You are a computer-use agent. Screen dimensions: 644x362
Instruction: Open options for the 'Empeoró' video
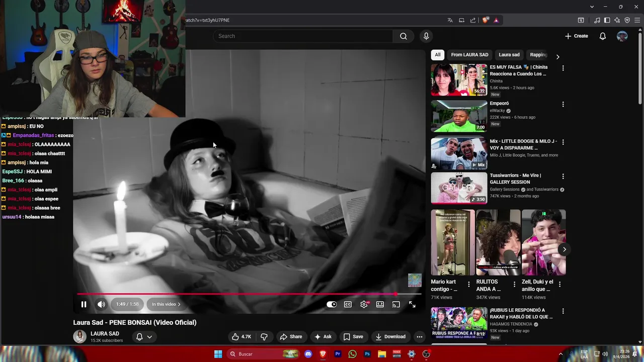(x=563, y=105)
